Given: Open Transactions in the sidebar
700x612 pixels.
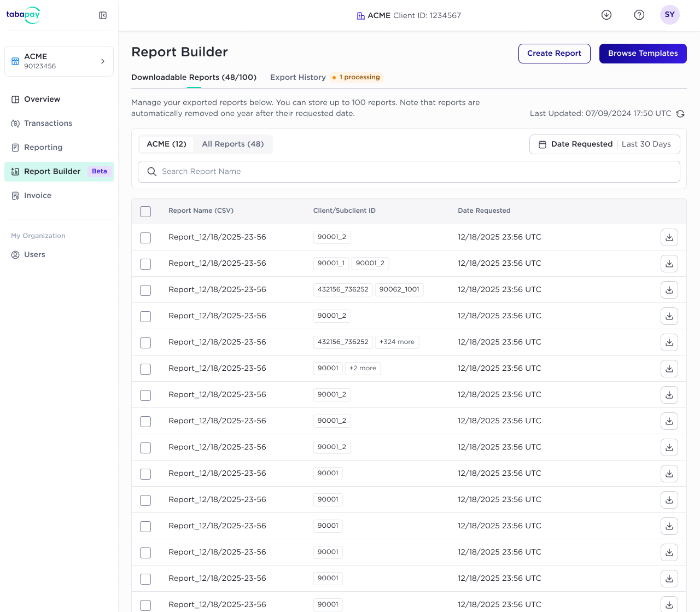Looking at the screenshot, I should click(59, 124).
